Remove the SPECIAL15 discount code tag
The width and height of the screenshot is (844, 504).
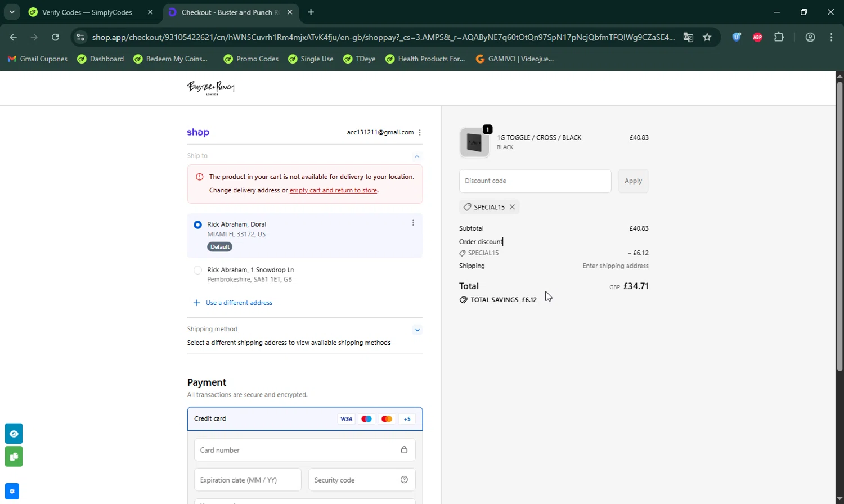512,207
